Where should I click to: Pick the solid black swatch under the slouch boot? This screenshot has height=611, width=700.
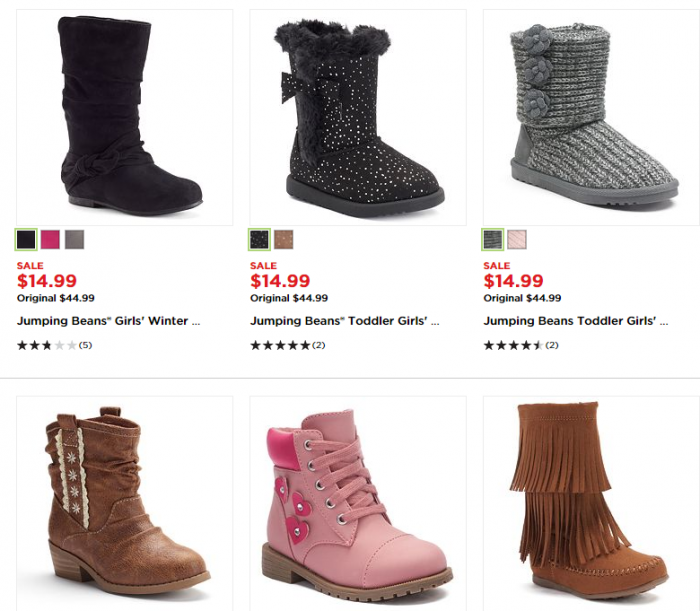tap(26, 240)
